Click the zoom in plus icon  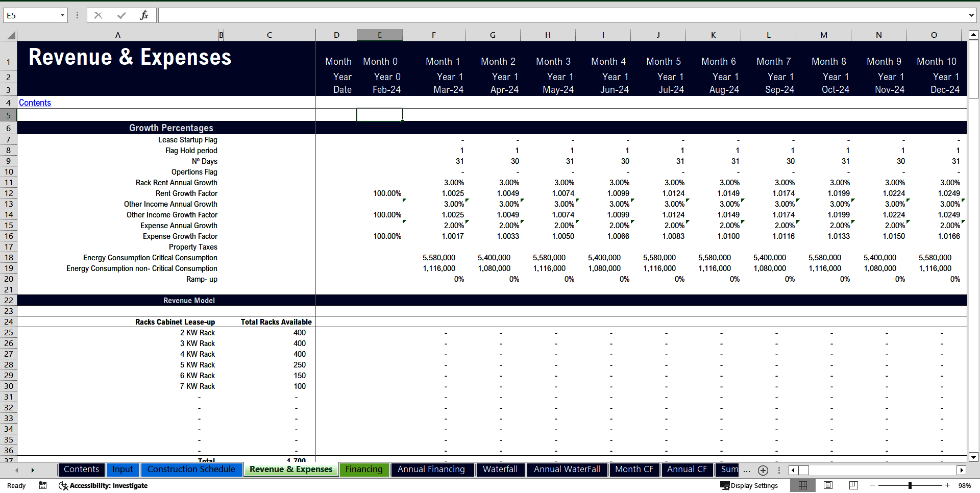pyautogui.click(x=947, y=485)
